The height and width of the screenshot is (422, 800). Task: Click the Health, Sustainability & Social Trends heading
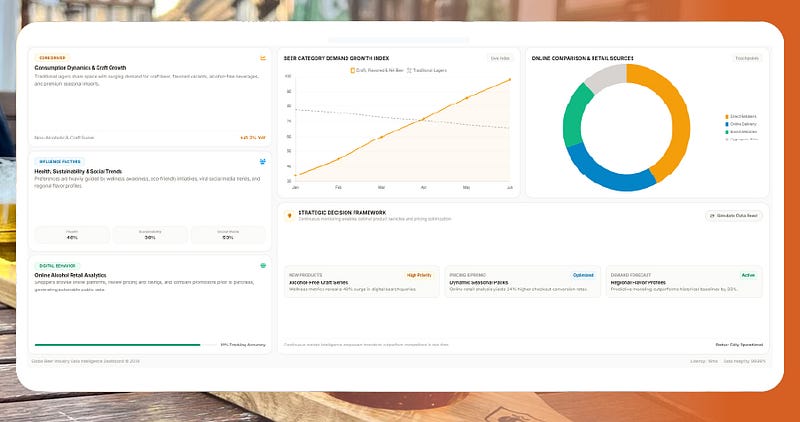pyautogui.click(x=78, y=171)
